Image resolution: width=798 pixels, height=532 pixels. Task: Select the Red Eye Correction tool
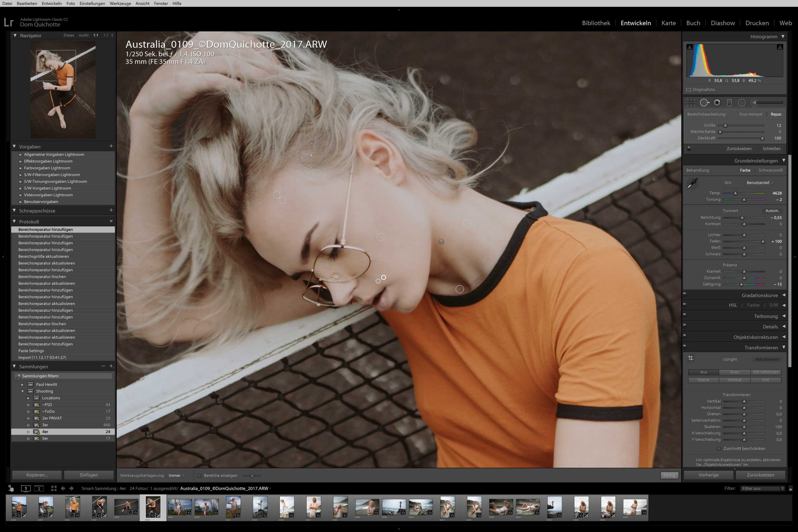tap(717, 103)
